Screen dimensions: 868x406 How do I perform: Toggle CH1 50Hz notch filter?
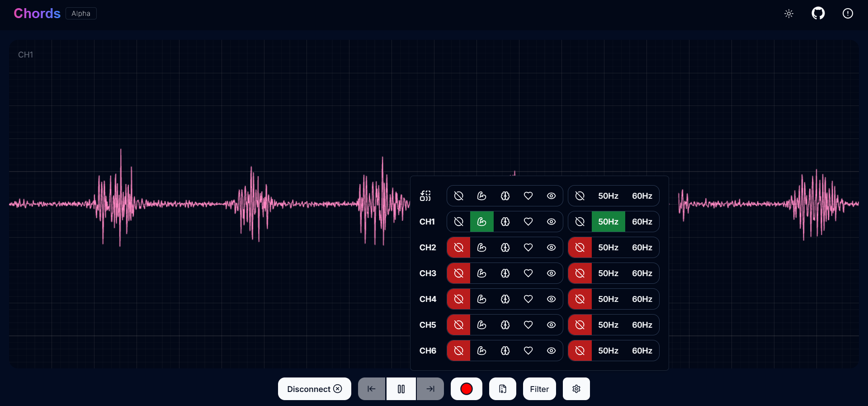pyautogui.click(x=609, y=222)
